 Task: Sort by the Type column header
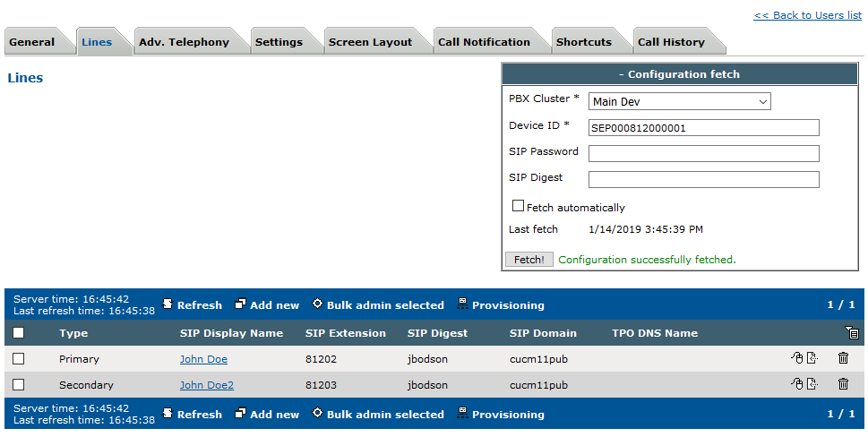tap(73, 333)
